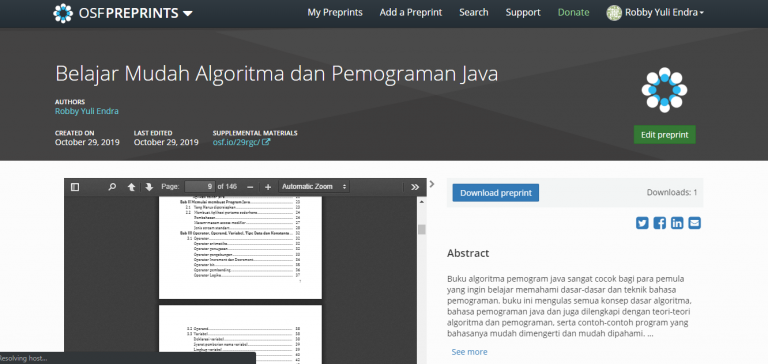Click the Edit preprint button
The image size is (768, 364).
tap(664, 135)
